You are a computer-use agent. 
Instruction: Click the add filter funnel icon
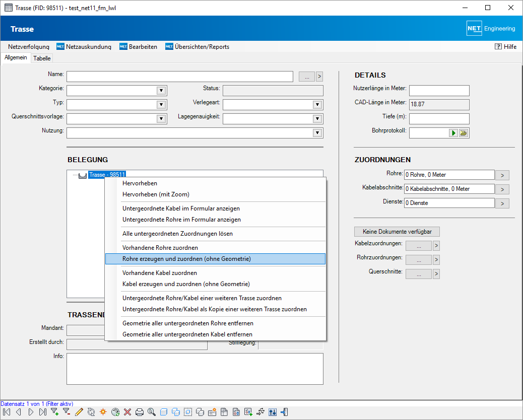coord(55,412)
